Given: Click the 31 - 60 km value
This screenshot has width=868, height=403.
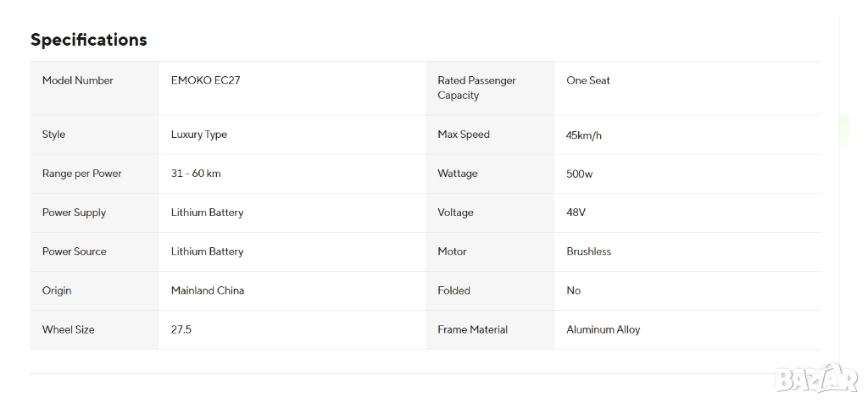Looking at the screenshot, I should [196, 174].
